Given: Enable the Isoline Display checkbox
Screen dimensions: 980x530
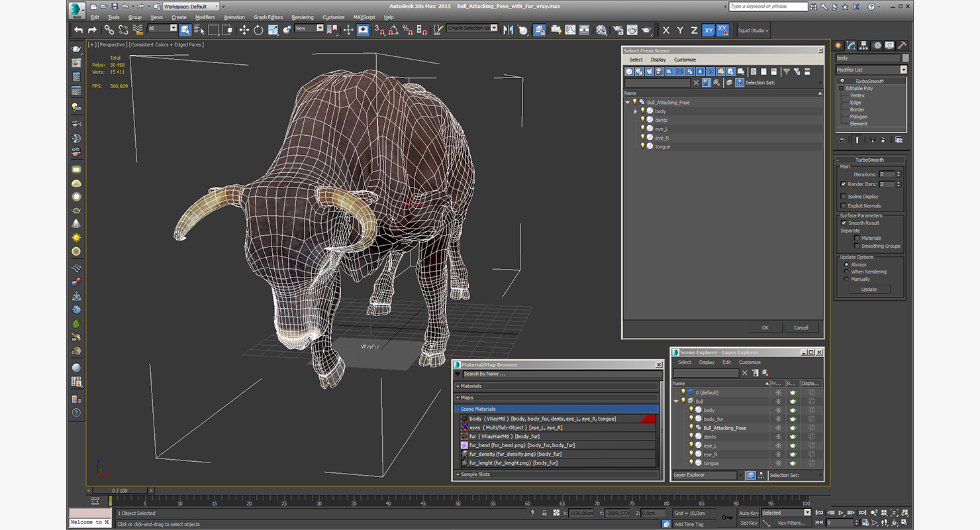Looking at the screenshot, I should tap(843, 197).
